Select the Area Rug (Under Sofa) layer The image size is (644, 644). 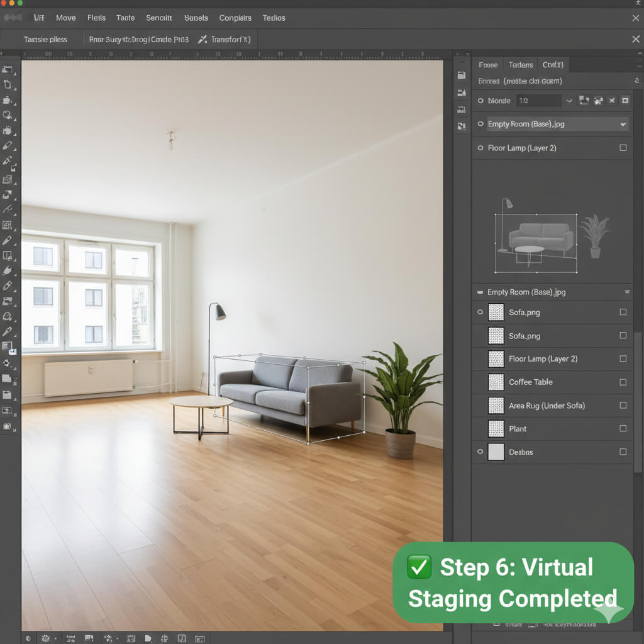[x=546, y=406]
